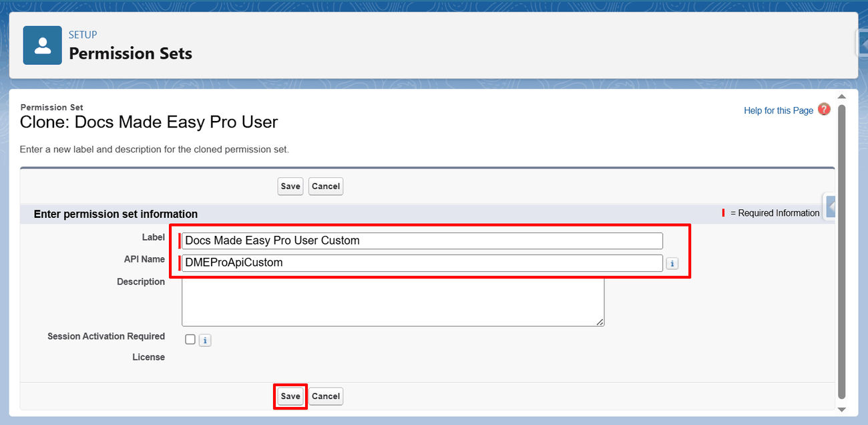Click into the Description text area
Viewport: 868px width, 425px height.
pyautogui.click(x=393, y=301)
